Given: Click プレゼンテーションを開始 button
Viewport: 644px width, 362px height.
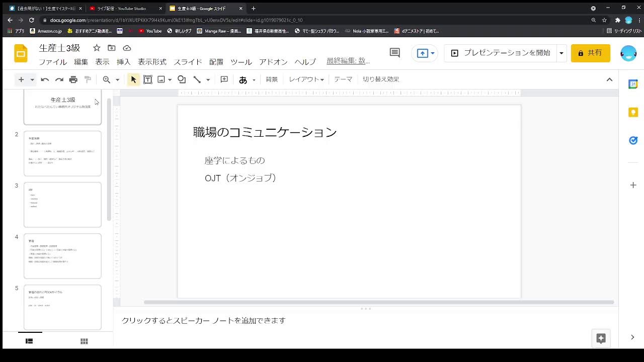Looking at the screenshot, I should click(500, 53).
